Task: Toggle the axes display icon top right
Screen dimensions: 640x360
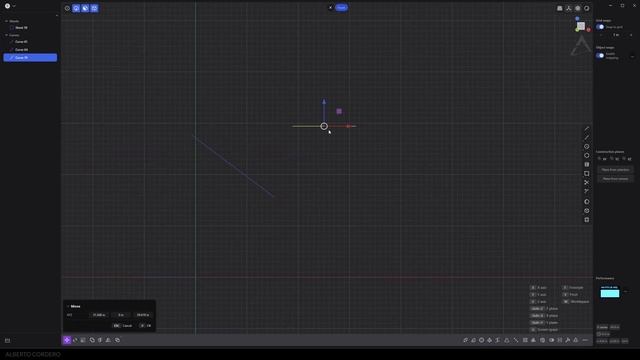Action: pos(569,8)
